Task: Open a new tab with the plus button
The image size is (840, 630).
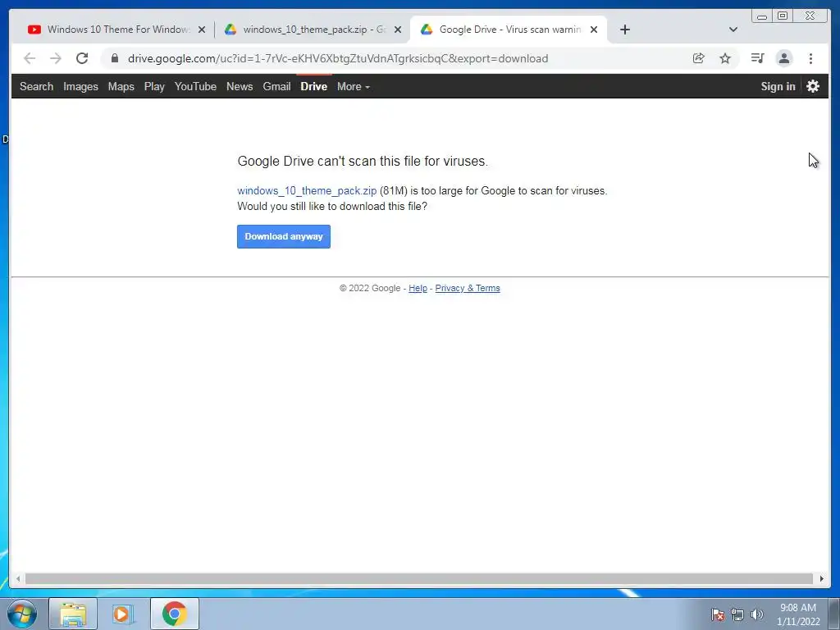Action: 624,30
